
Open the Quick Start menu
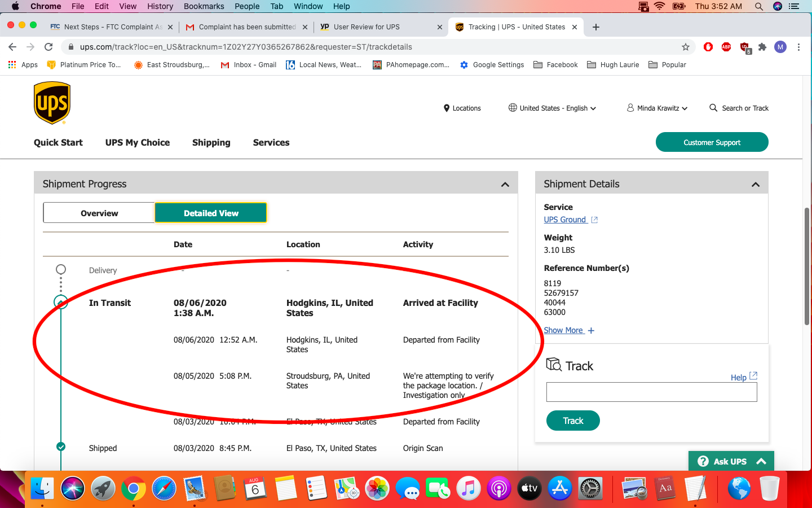point(58,143)
